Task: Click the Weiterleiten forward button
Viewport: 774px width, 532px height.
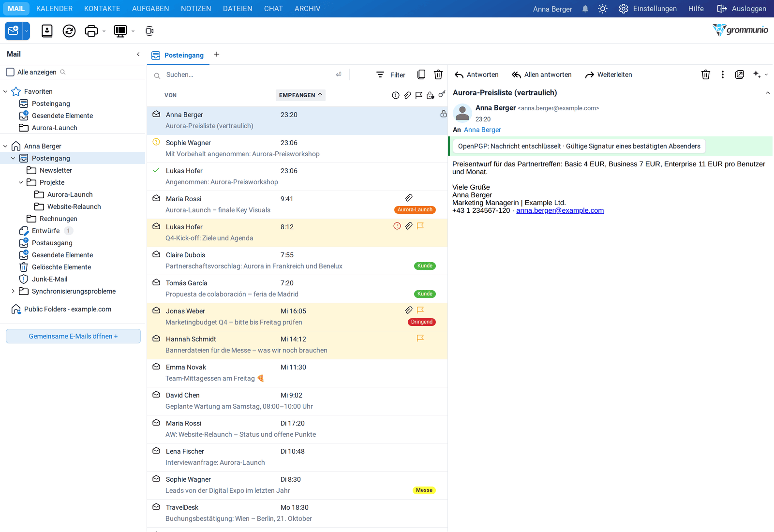Action: point(609,74)
